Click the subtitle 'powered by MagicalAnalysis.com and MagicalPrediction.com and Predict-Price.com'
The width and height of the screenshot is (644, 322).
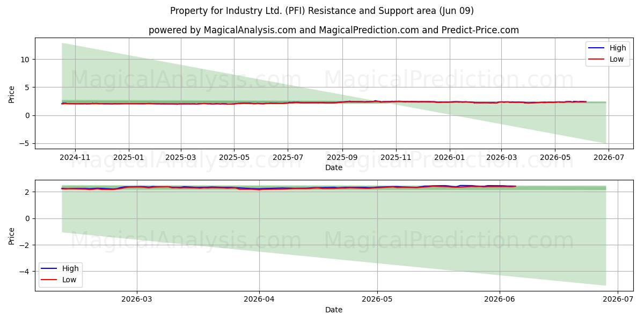point(334,30)
